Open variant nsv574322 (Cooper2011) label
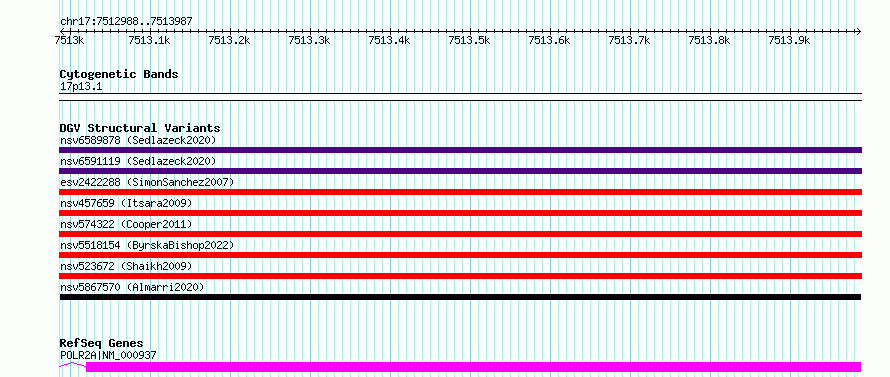Screen dimensions: 890x377 126,224
